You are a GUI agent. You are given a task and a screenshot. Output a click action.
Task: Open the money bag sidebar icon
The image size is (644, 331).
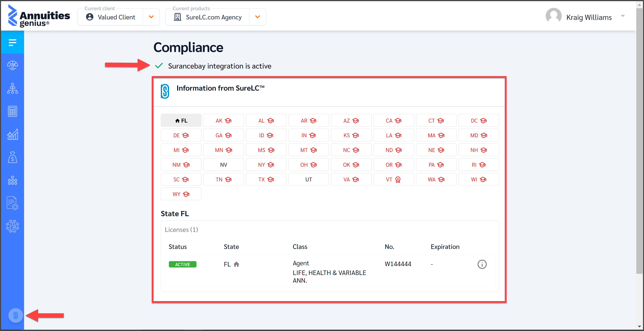pos(13,157)
